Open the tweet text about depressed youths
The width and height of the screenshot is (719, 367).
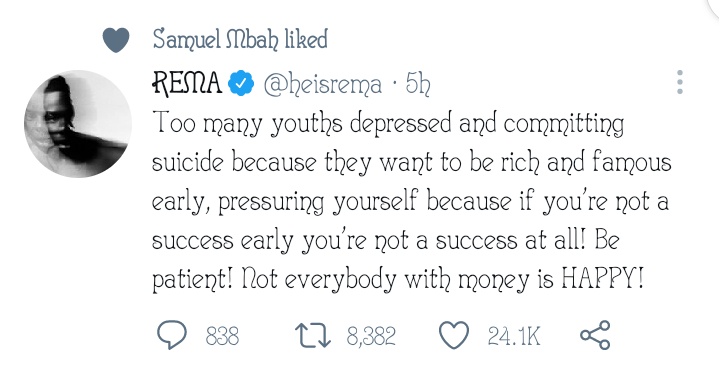[411, 201]
